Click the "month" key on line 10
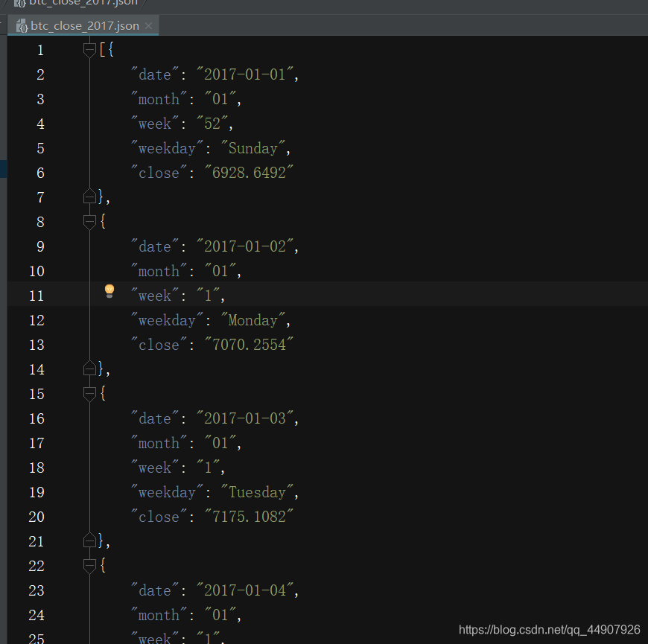The width and height of the screenshot is (648, 644). click(x=159, y=271)
